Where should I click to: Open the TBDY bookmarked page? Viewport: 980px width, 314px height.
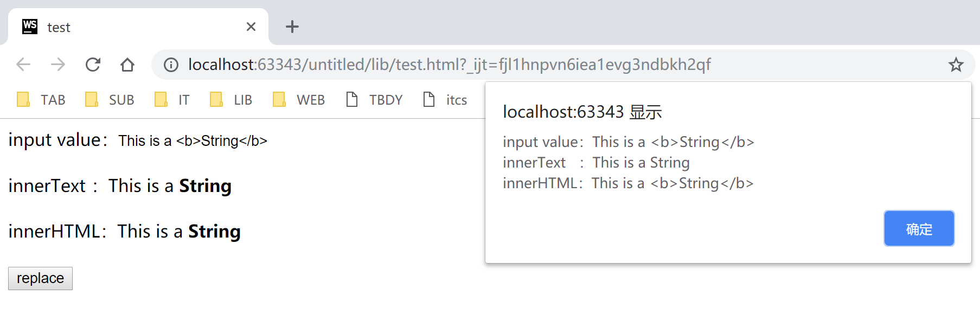[x=374, y=100]
